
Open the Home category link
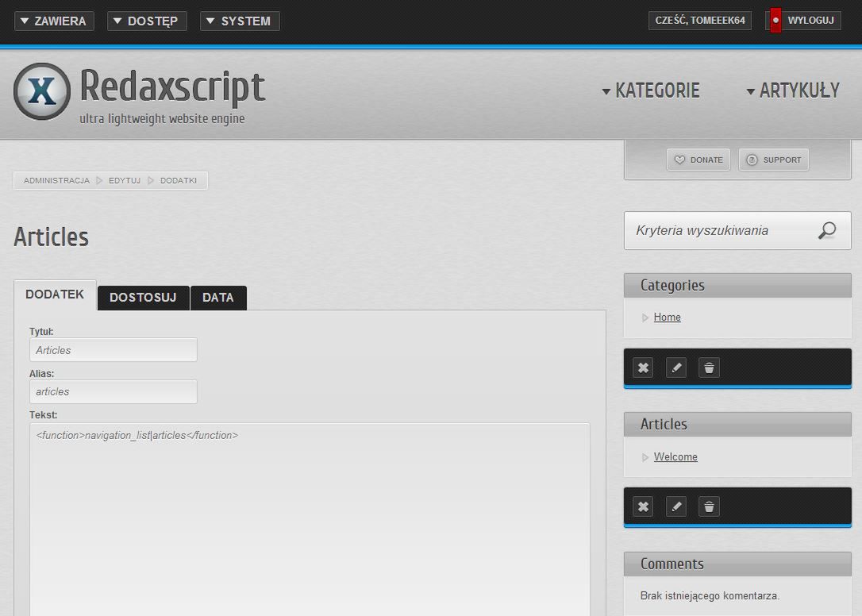(x=667, y=318)
